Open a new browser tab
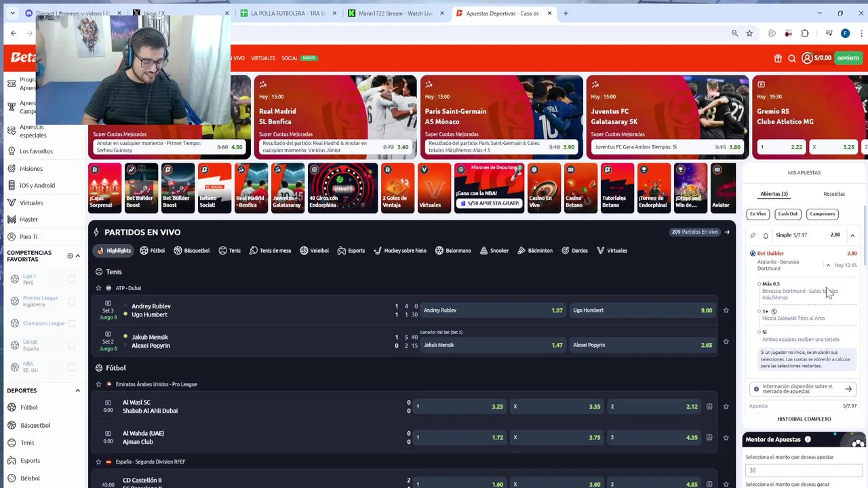This screenshot has width=868, height=488. pyautogui.click(x=566, y=13)
